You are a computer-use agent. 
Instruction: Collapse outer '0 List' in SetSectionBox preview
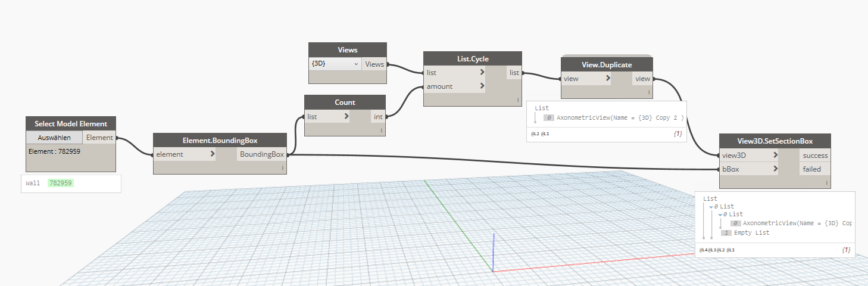coord(711,207)
